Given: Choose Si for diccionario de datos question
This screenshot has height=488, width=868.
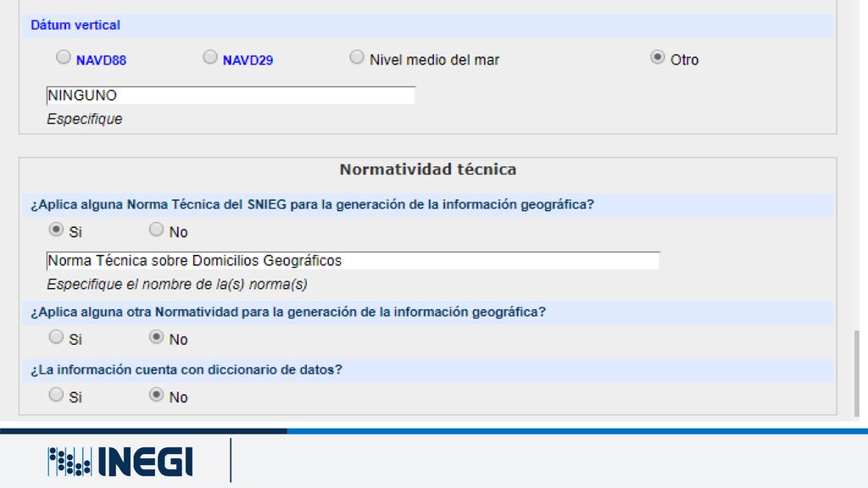Looking at the screenshot, I should click(56, 395).
